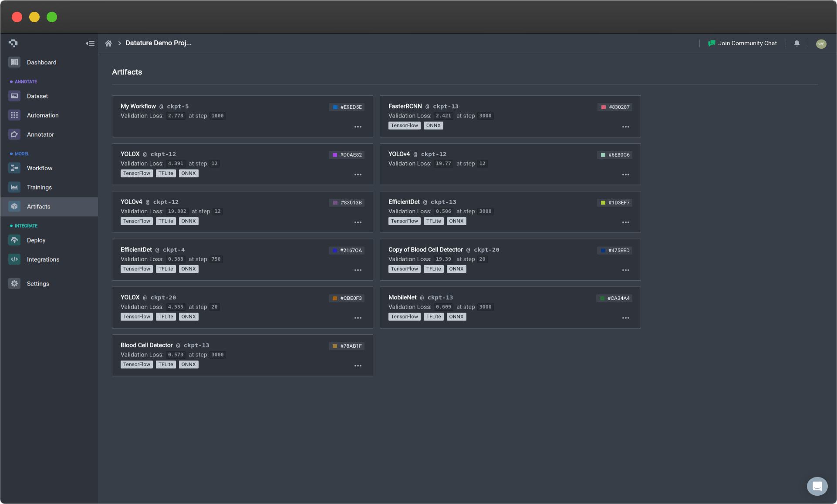Click the Deploy cloud icon
The height and width of the screenshot is (504, 837).
pyautogui.click(x=14, y=240)
